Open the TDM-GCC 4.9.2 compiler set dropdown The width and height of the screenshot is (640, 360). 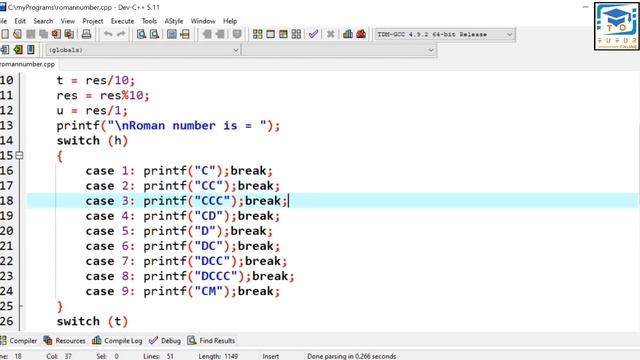click(x=444, y=34)
